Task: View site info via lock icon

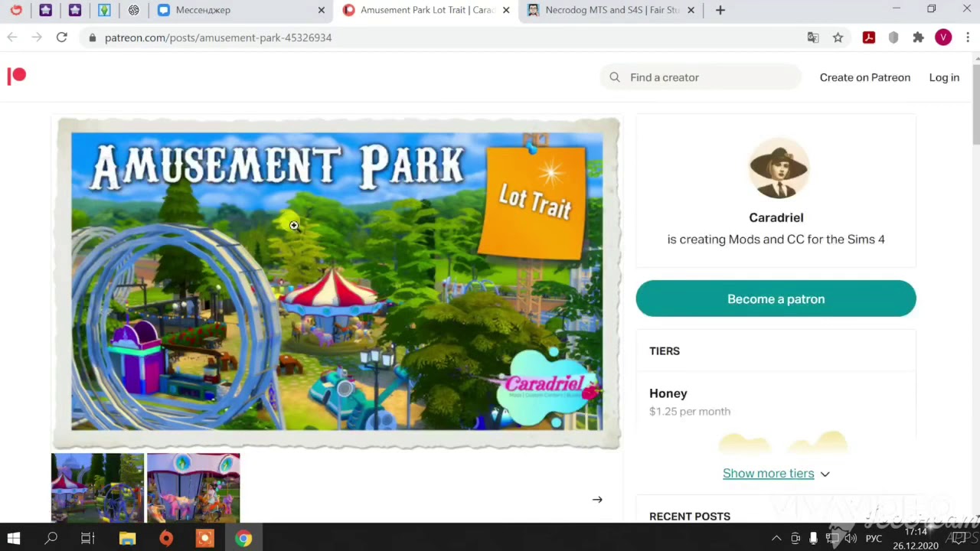Action: click(x=92, y=37)
